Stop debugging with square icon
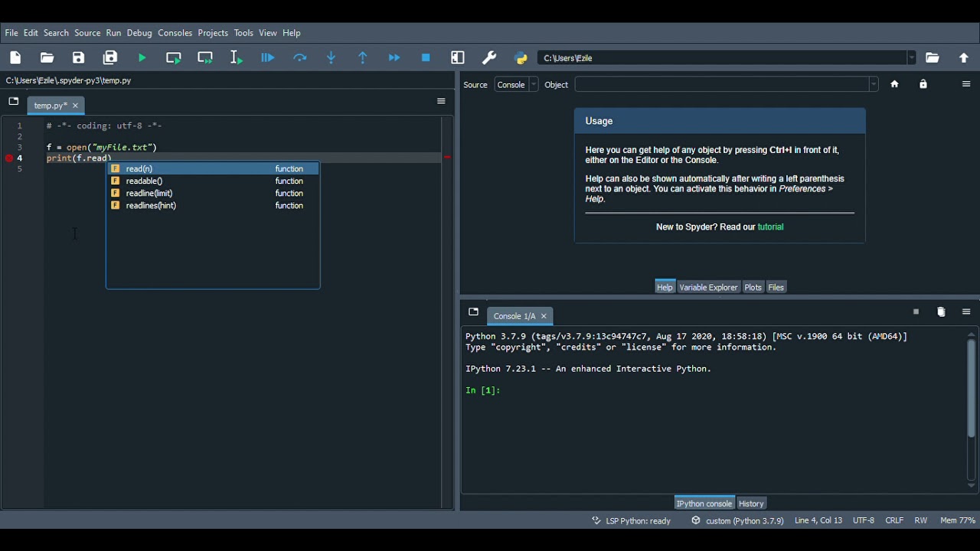The height and width of the screenshot is (551, 980). click(426, 58)
